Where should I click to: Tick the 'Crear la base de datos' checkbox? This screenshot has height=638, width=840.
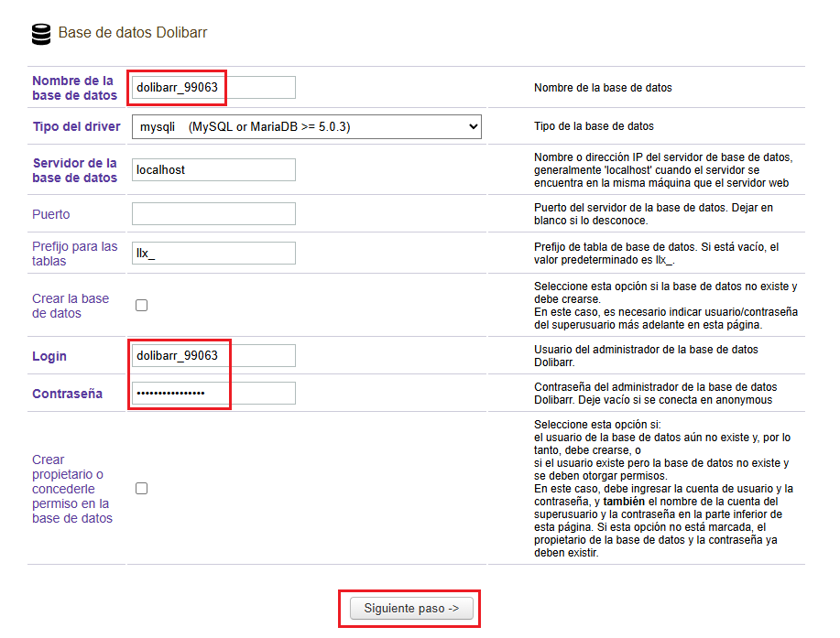(141, 305)
